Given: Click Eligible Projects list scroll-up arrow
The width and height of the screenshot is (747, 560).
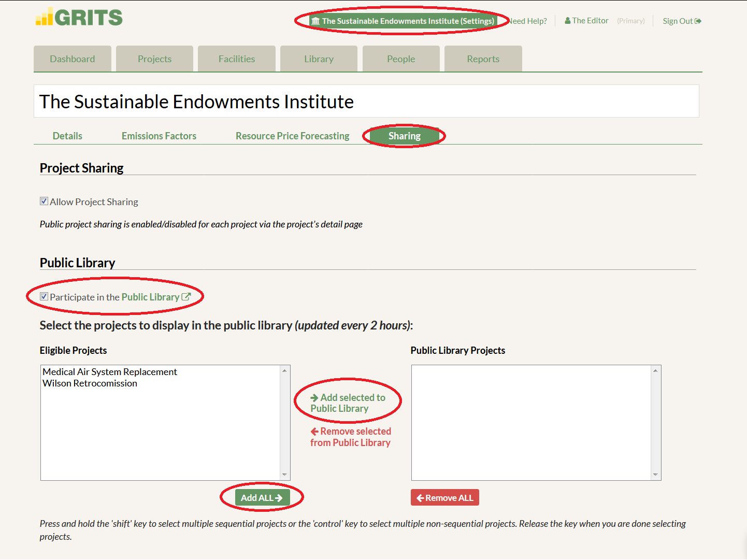Looking at the screenshot, I should pos(284,370).
